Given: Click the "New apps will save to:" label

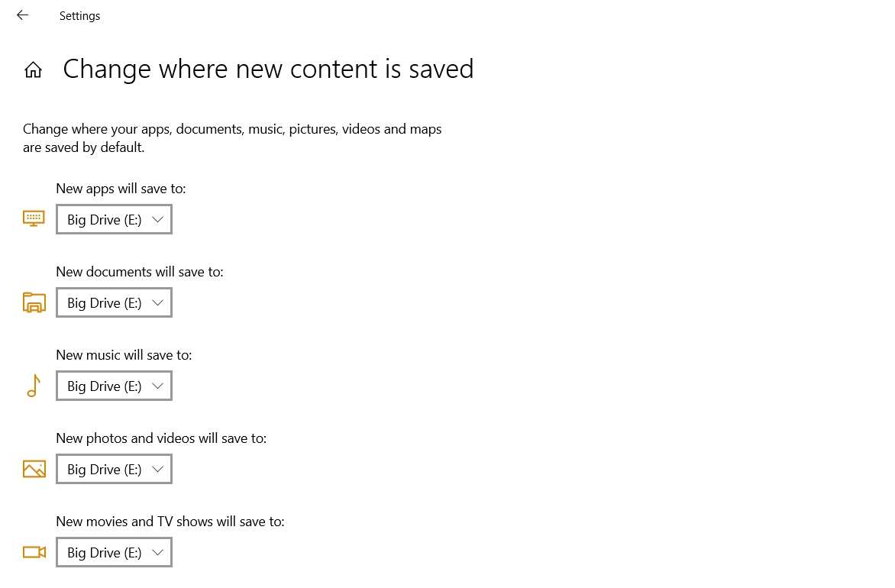Looking at the screenshot, I should 121,189.
